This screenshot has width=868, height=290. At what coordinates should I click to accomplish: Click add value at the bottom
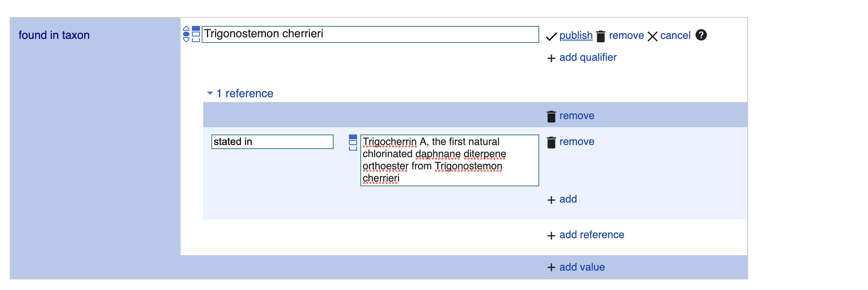click(582, 267)
